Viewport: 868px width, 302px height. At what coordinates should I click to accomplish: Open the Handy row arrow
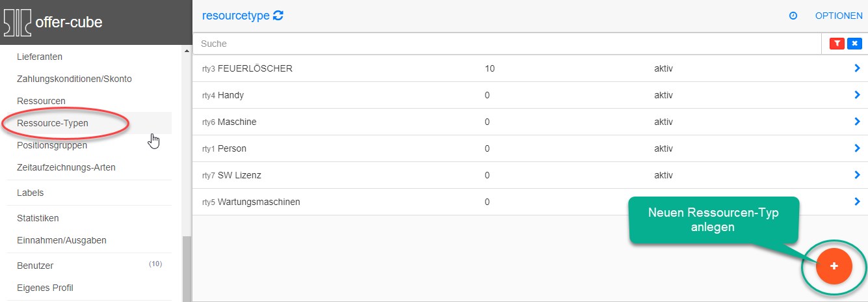pos(857,95)
